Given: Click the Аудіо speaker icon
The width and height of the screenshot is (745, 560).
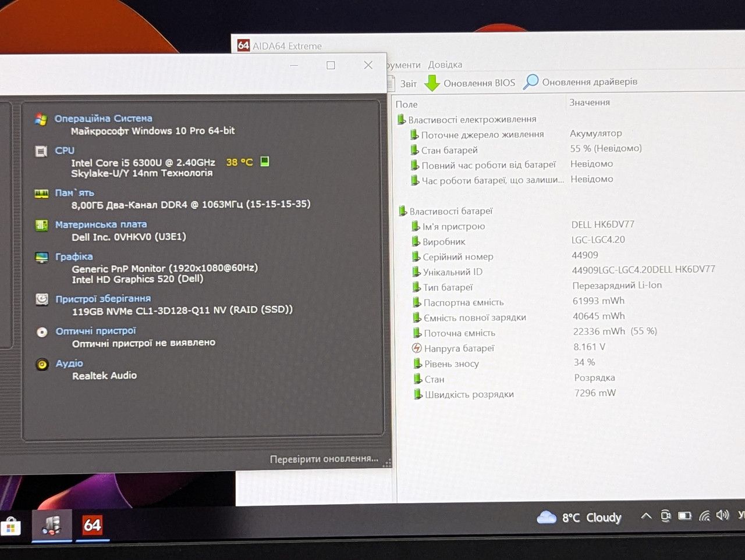Looking at the screenshot, I should coord(42,365).
